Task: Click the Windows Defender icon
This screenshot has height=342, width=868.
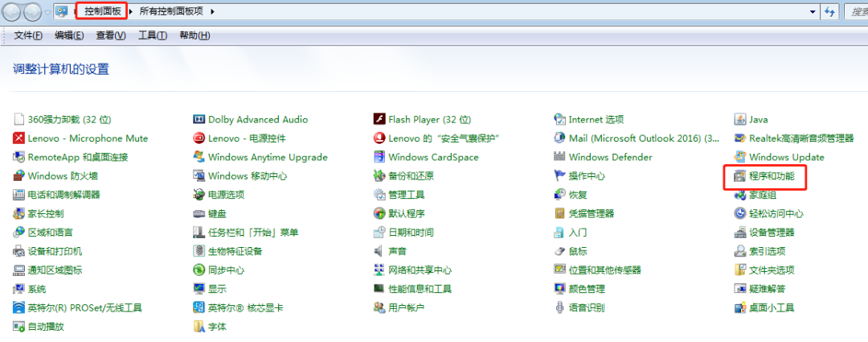Action: 560,158
